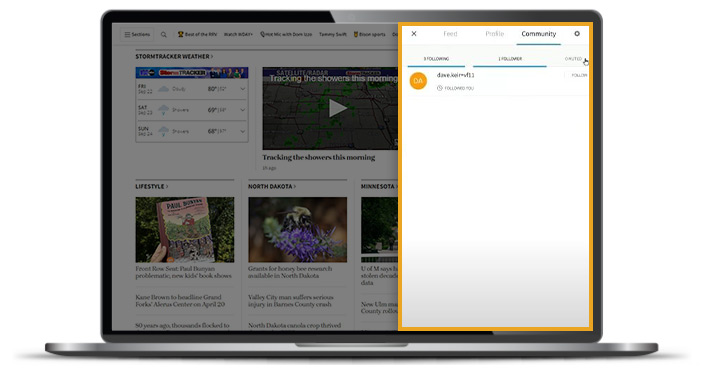
Task: Follow the dave.keir user
Action: (x=579, y=76)
